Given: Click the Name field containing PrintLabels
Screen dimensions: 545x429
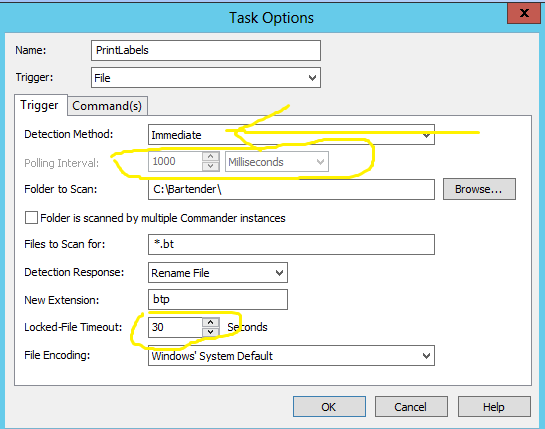Looking at the screenshot, I should (x=206, y=50).
